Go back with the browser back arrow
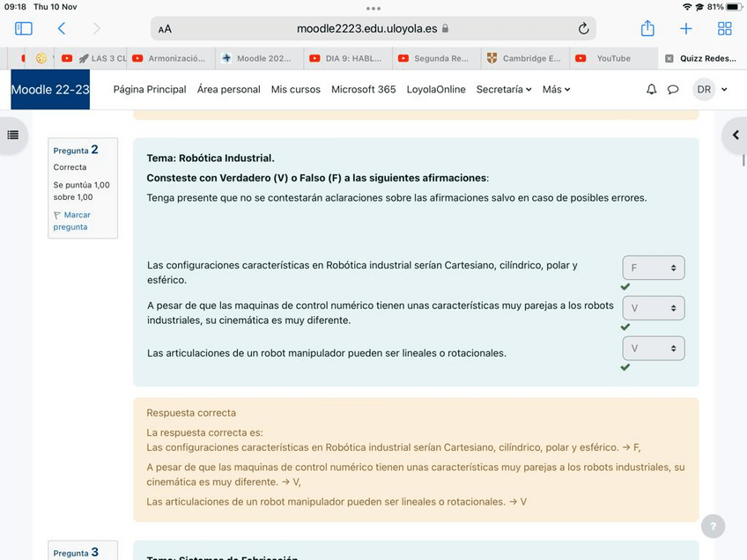Image resolution: width=747 pixels, height=560 pixels. [x=61, y=28]
